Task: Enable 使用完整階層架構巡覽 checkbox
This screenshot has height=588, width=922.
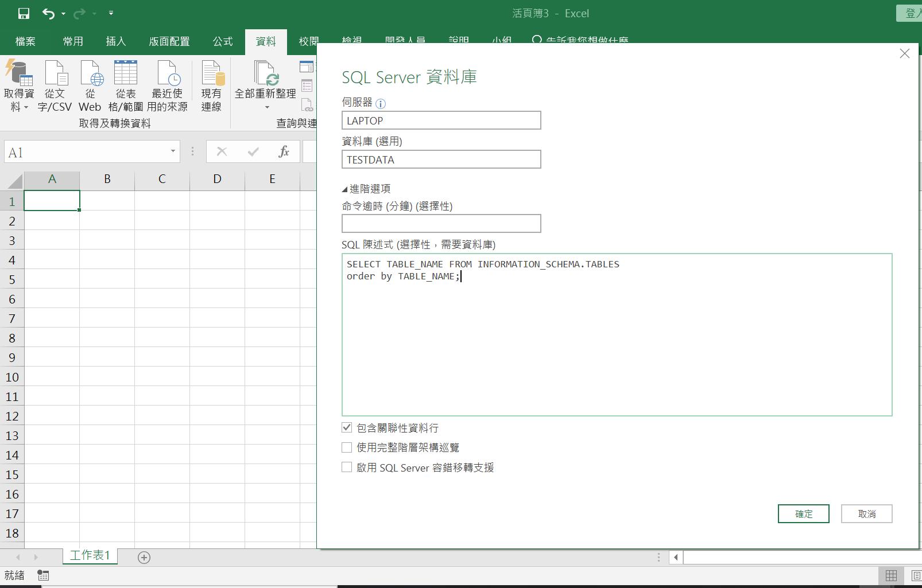Action: [347, 447]
